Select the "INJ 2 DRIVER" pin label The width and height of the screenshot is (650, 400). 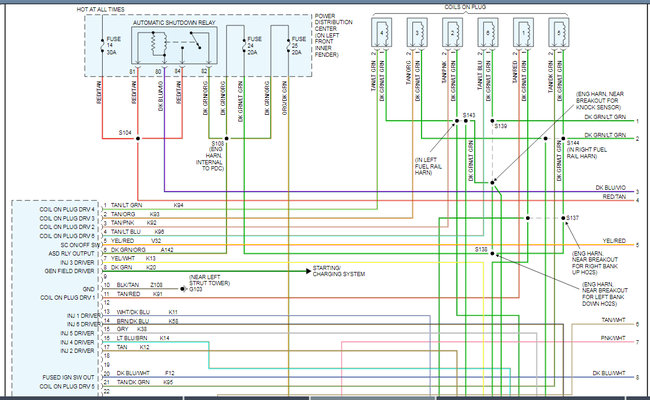(x=78, y=351)
